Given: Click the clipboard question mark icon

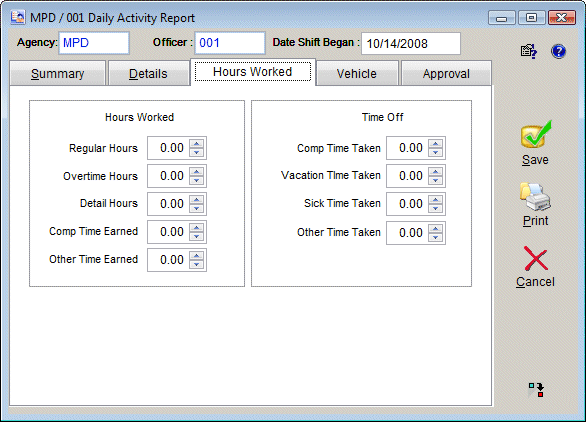Looking at the screenshot, I should 529,51.
